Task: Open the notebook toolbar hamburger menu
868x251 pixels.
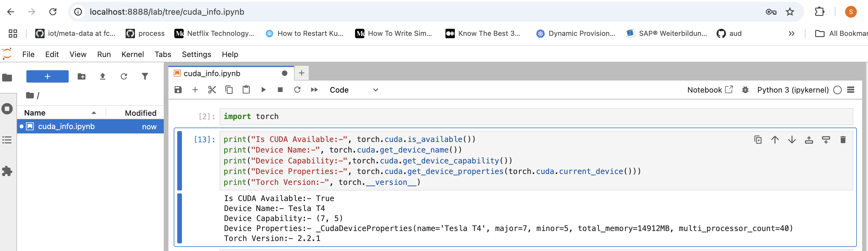Action: pyautogui.click(x=851, y=90)
